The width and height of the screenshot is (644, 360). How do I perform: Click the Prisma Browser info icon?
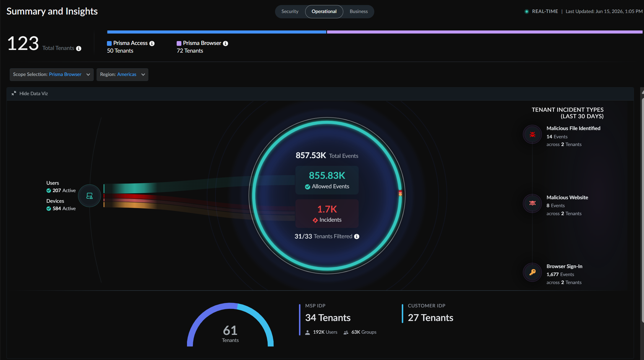[x=225, y=43]
